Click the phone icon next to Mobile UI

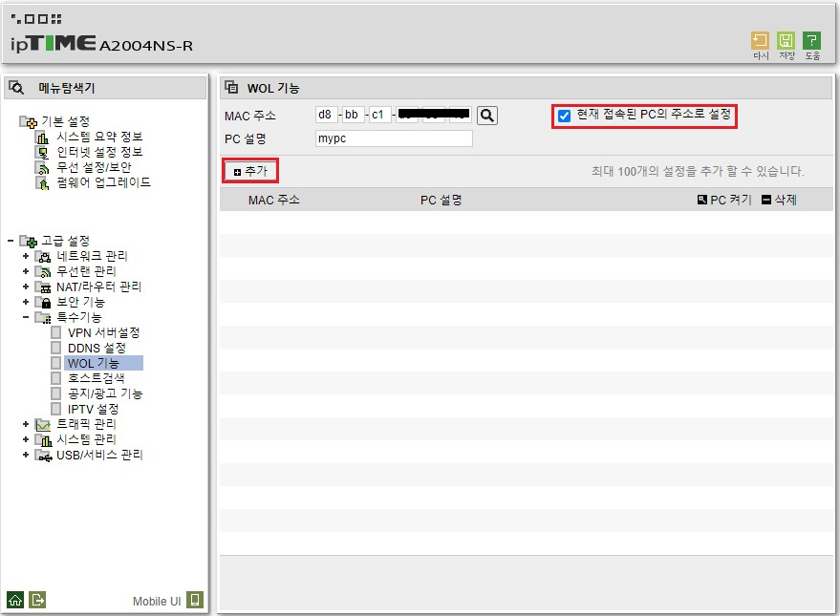pyautogui.click(x=196, y=600)
